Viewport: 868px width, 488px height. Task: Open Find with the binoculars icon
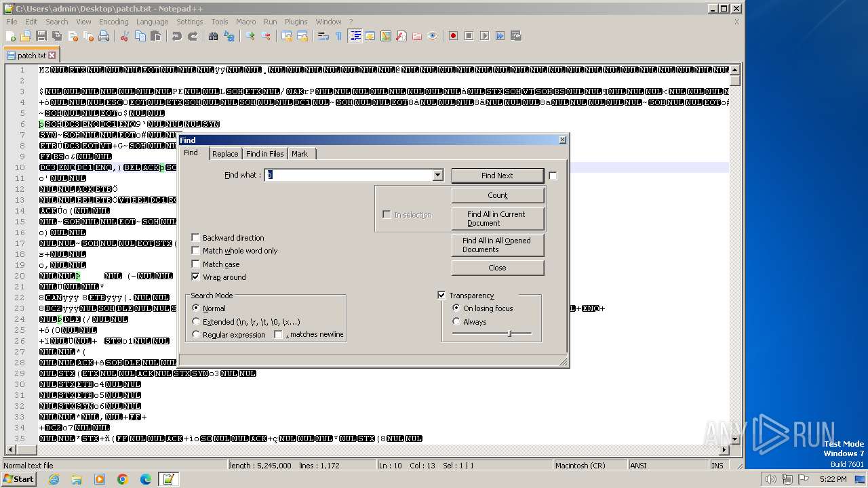coord(214,36)
